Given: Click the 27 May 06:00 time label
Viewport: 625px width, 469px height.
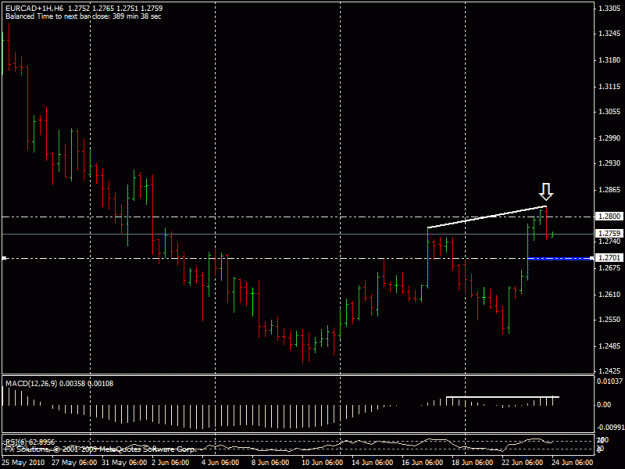Looking at the screenshot, I should [74, 462].
